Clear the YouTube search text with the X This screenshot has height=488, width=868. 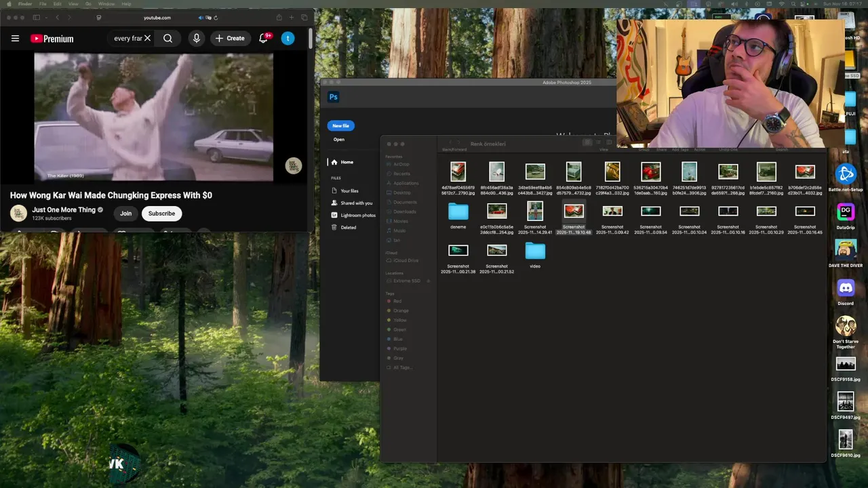coord(147,39)
